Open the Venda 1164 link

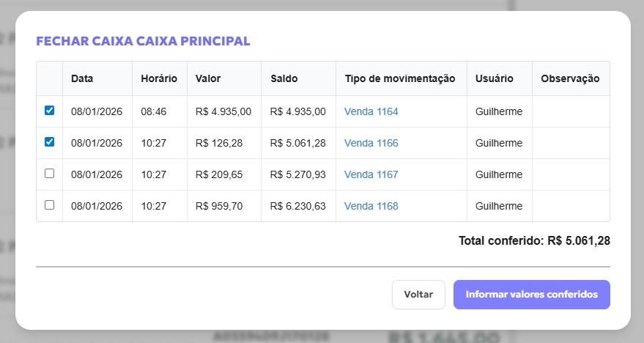tap(371, 111)
